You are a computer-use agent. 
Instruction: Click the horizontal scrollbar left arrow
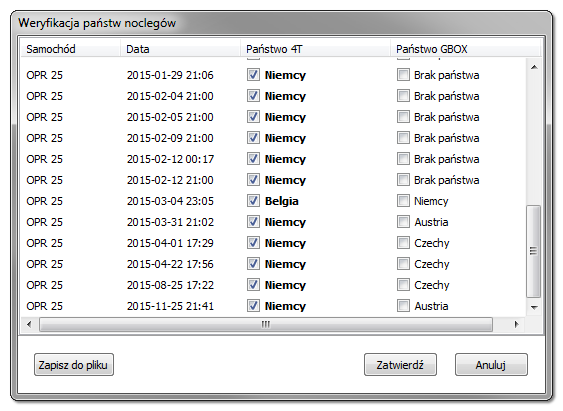coord(29,324)
